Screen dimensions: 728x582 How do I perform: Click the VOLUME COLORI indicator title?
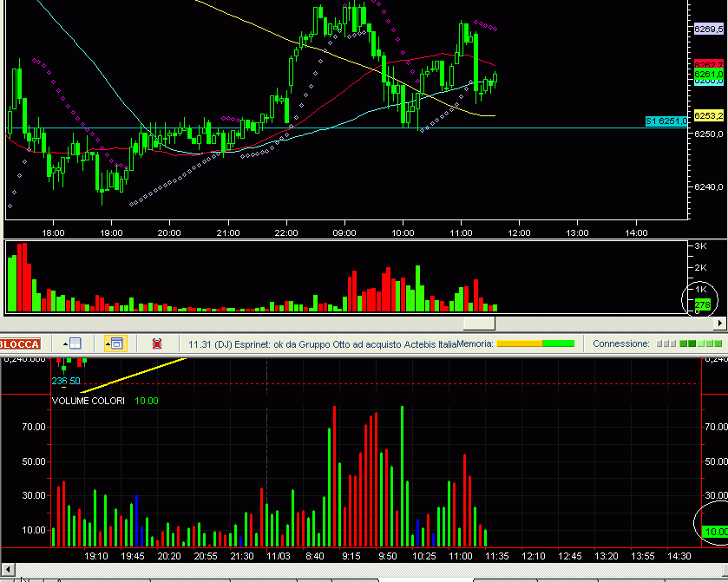(x=89, y=401)
